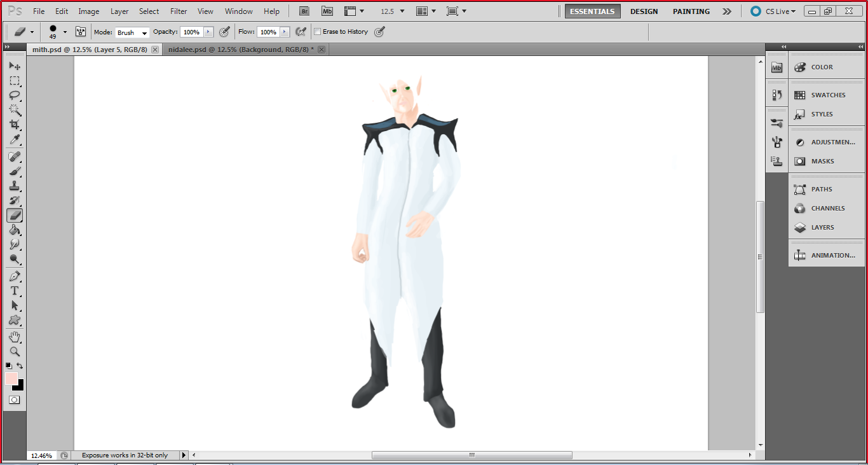Select the Path Selection tool
This screenshot has width=868, height=465.
[15, 305]
